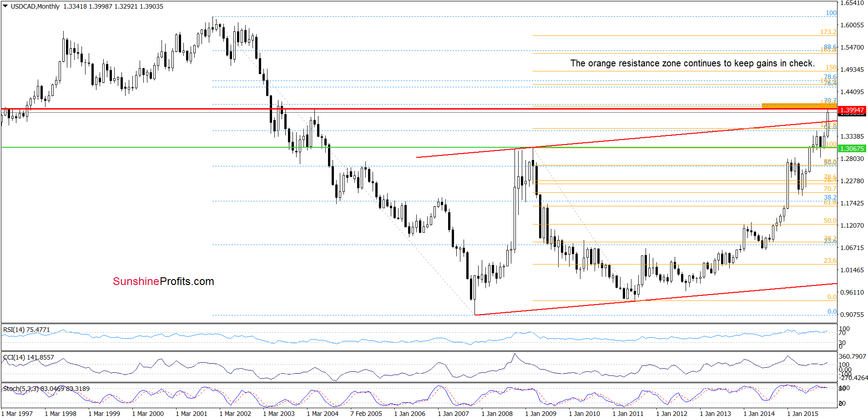
Task: Click the RSI(14) 75.4771 indicator label
Action: pos(26,330)
